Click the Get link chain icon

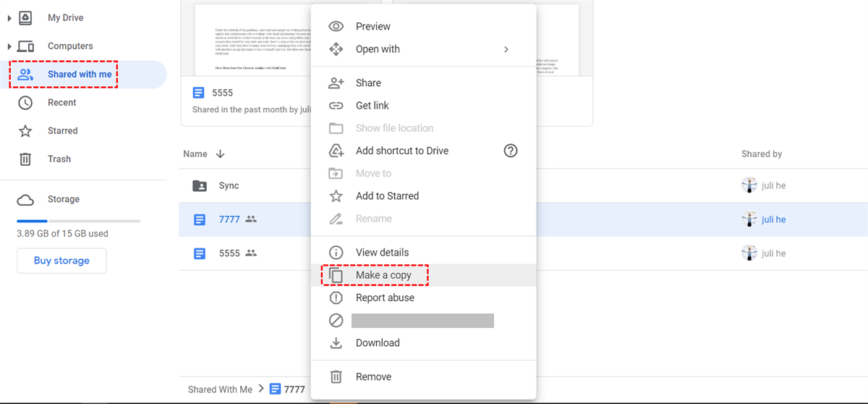click(x=336, y=106)
